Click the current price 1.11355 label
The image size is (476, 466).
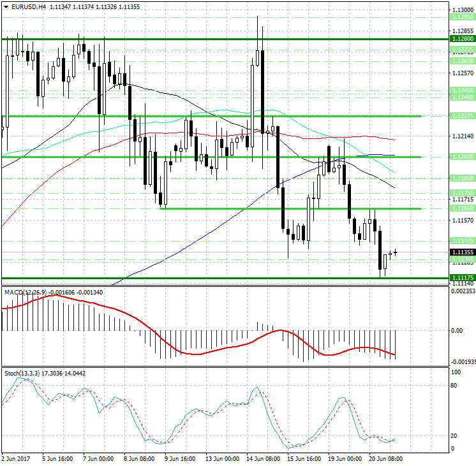[462, 252]
